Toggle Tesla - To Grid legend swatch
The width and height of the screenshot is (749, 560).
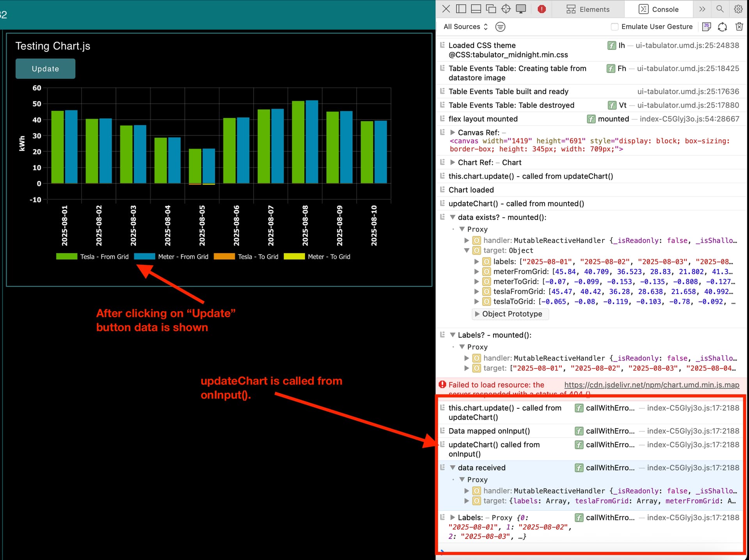point(224,257)
